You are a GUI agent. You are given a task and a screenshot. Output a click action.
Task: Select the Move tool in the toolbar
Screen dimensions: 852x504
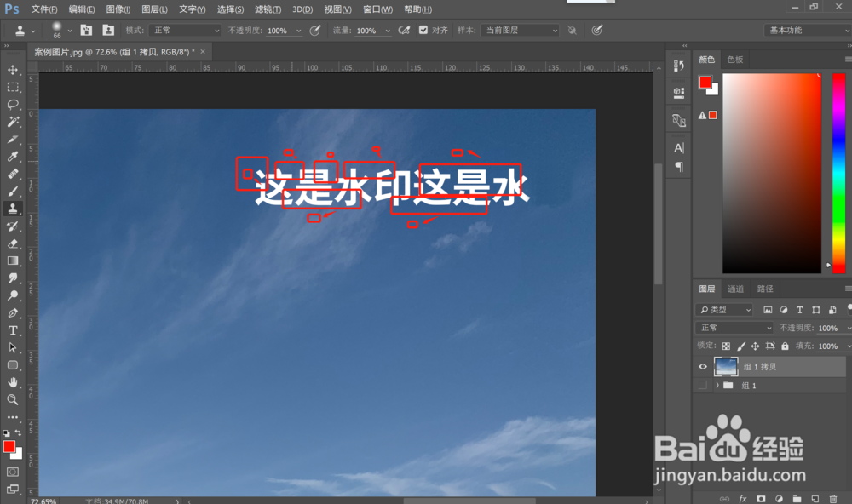[13, 69]
